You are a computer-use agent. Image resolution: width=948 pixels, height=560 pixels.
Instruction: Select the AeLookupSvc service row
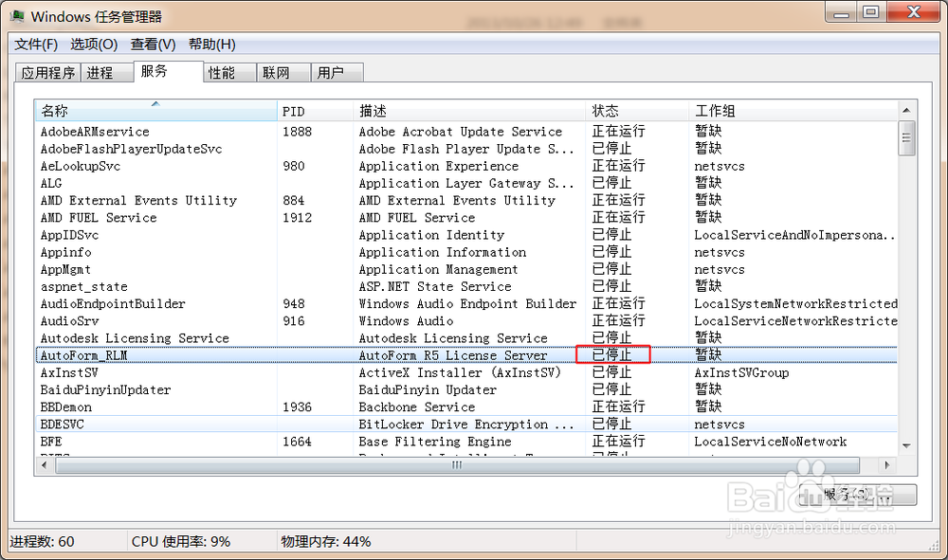coord(466,166)
